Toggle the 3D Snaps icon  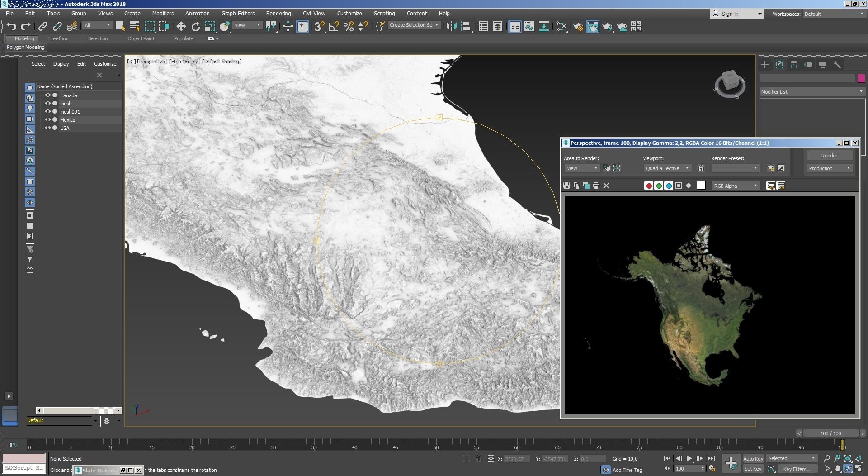(319, 27)
